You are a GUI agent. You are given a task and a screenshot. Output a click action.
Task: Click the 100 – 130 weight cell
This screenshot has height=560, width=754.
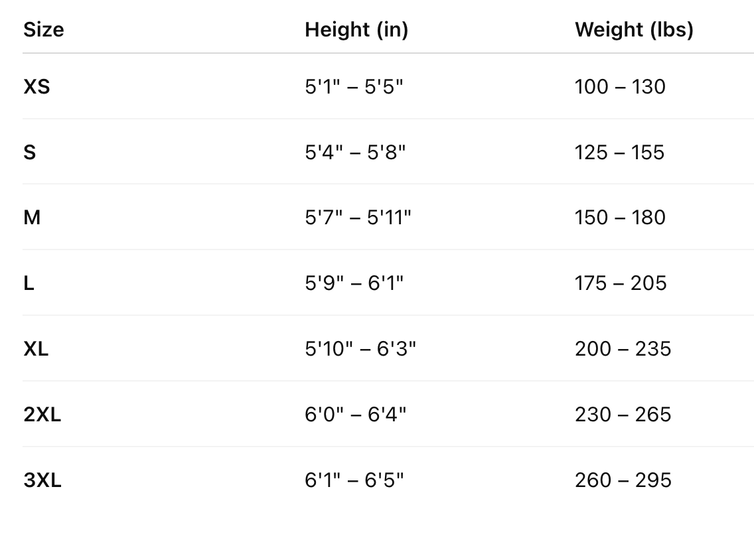click(x=620, y=87)
